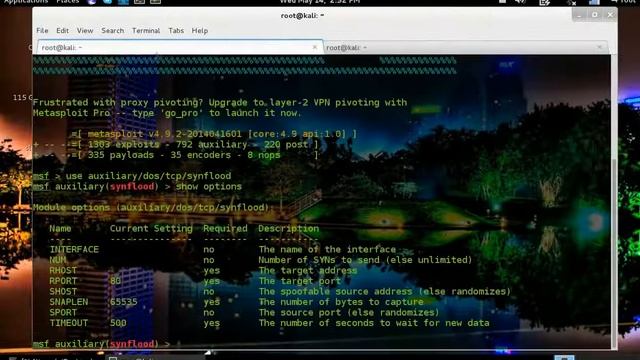Click the SHOST option name
640x360 pixels.
click(x=63, y=291)
